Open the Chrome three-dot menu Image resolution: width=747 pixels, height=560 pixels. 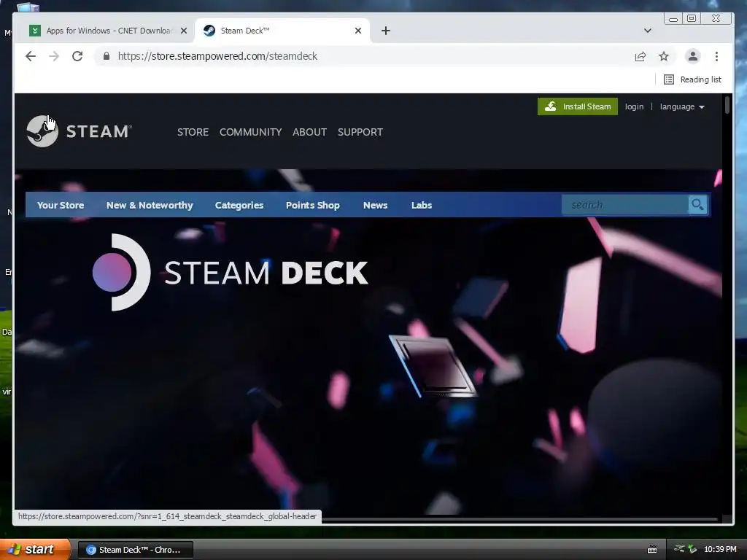716,56
